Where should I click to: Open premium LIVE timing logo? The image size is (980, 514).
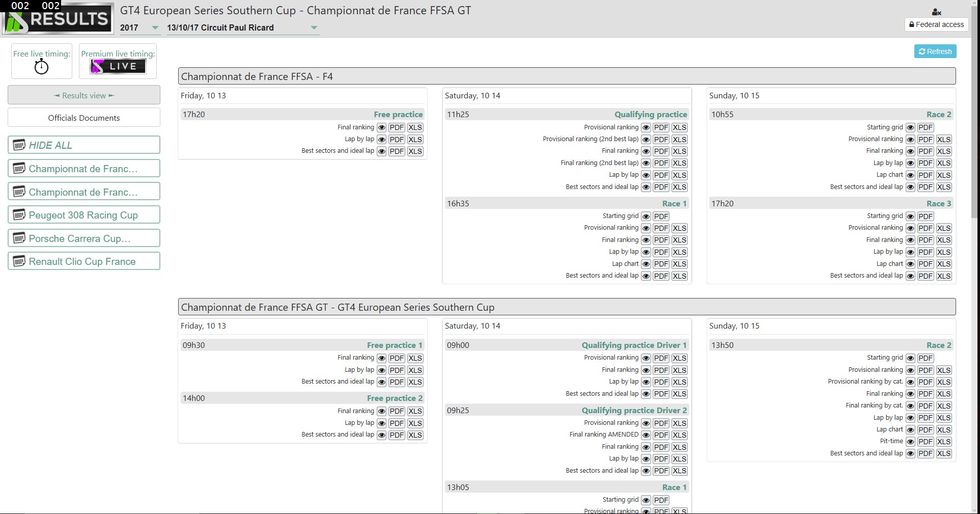[118, 66]
